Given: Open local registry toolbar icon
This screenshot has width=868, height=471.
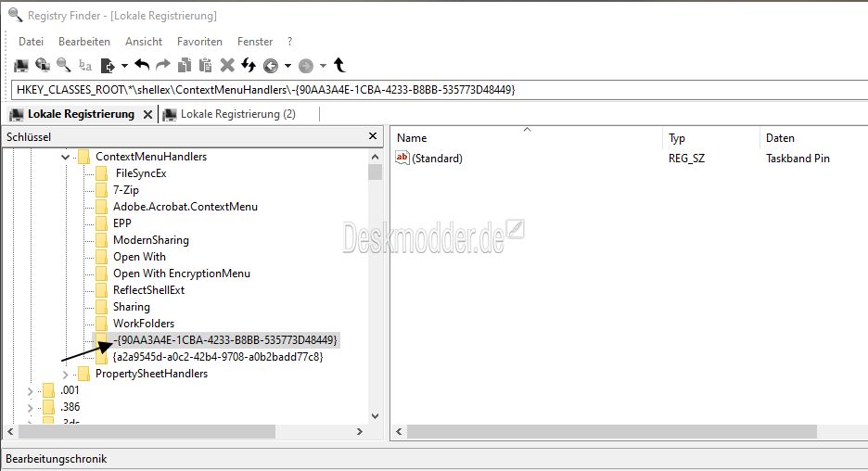Looking at the screenshot, I should pyautogui.click(x=21, y=66).
